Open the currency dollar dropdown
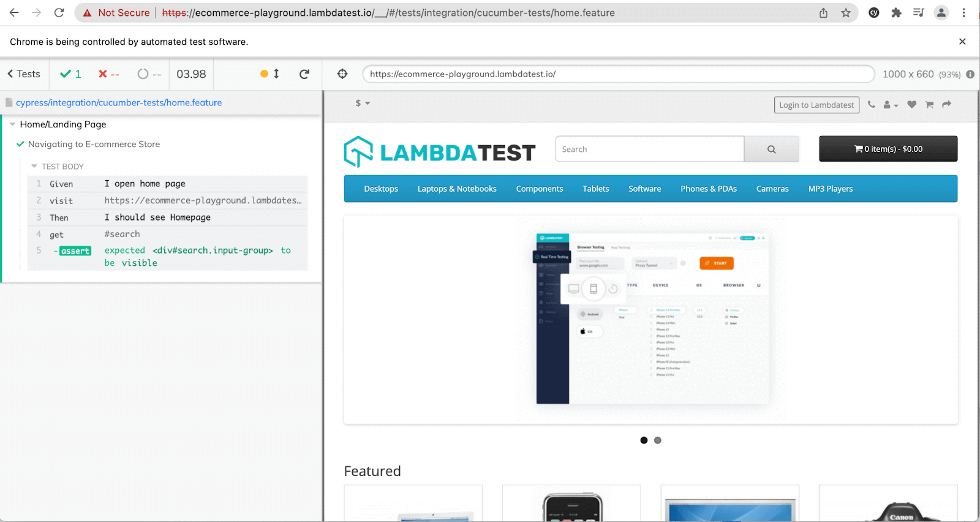The width and height of the screenshot is (980, 522). click(363, 103)
